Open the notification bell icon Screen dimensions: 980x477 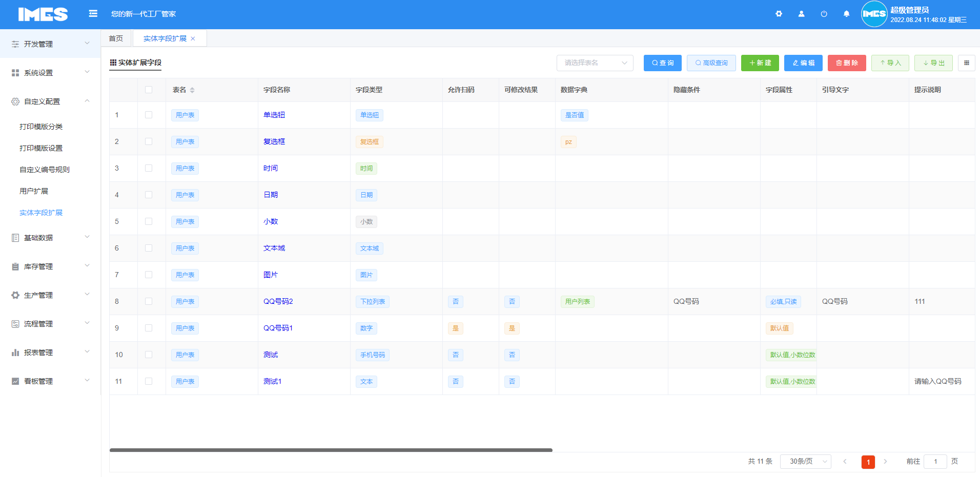(x=846, y=14)
